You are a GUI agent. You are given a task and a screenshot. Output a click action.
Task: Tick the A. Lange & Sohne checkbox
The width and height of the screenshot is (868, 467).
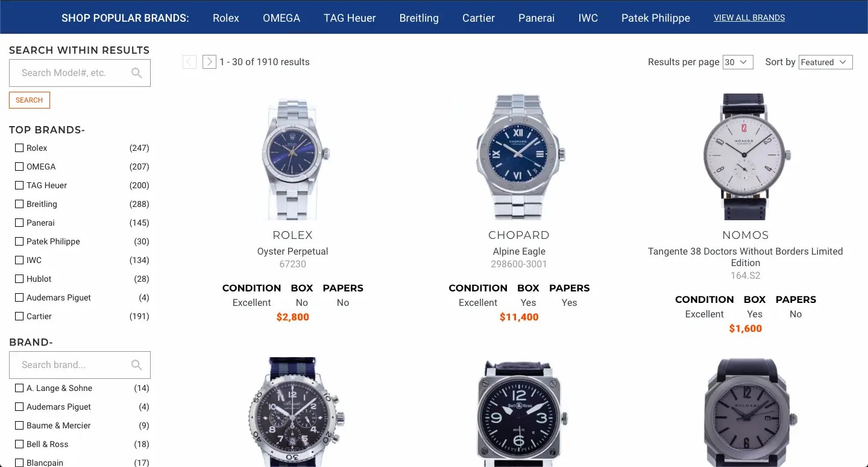pos(19,388)
